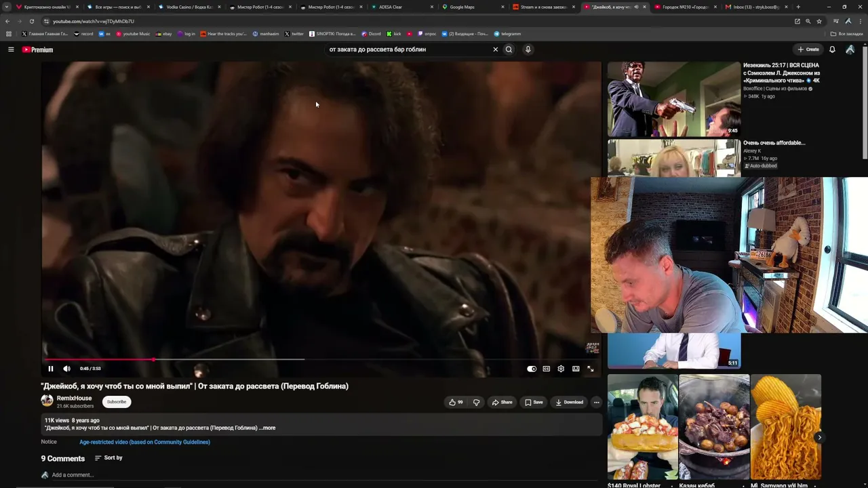
Task: Open the RemixHouse channel avatar
Action: tap(47, 401)
